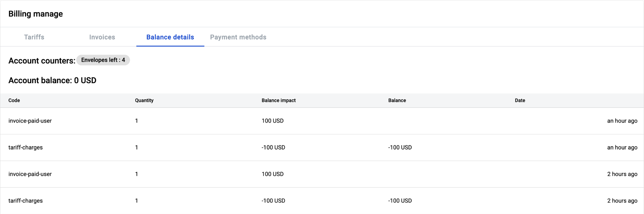Viewport: 644px width, 214px height.
Task: Click the Account counters label
Action: (x=42, y=61)
